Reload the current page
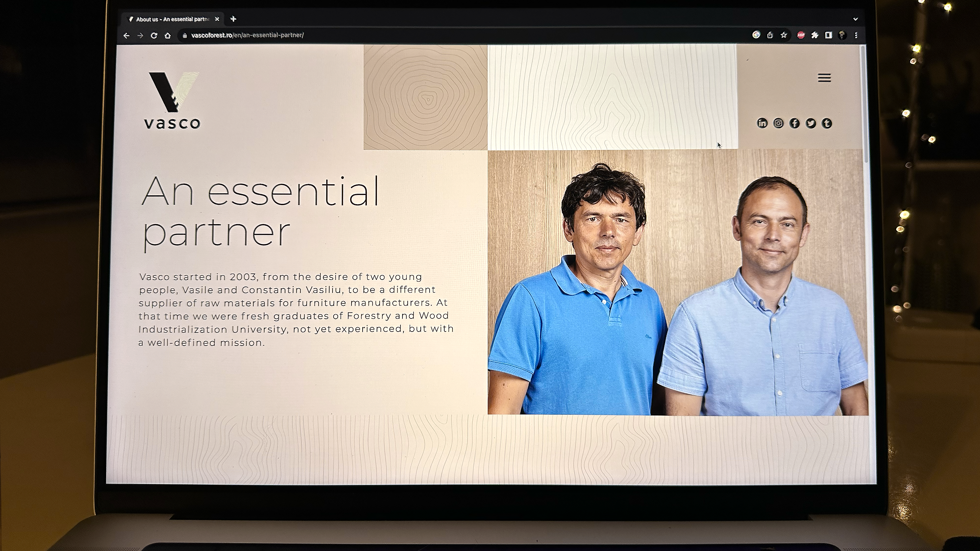Image resolution: width=980 pixels, height=551 pixels. (x=154, y=35)
